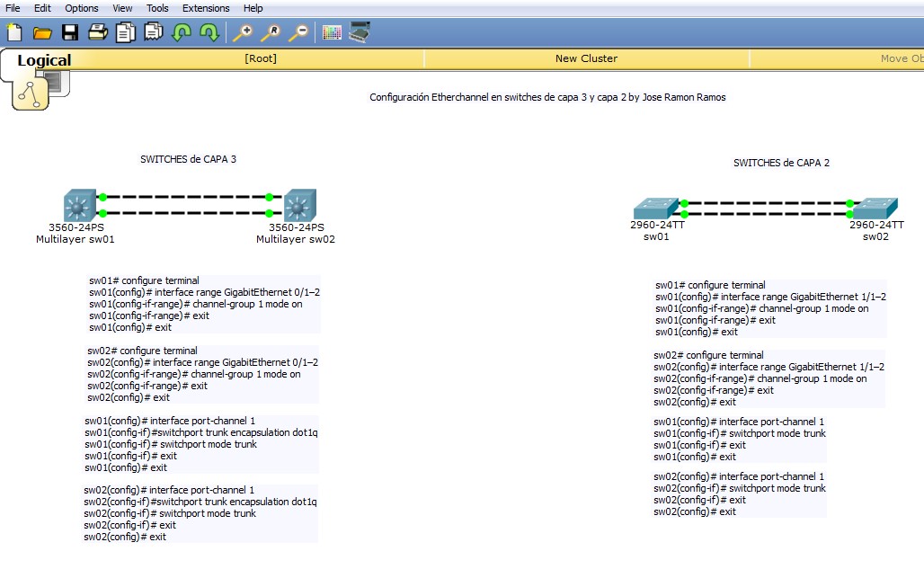Open the Tools menu
924x569 pixels.
pos(156,8)
